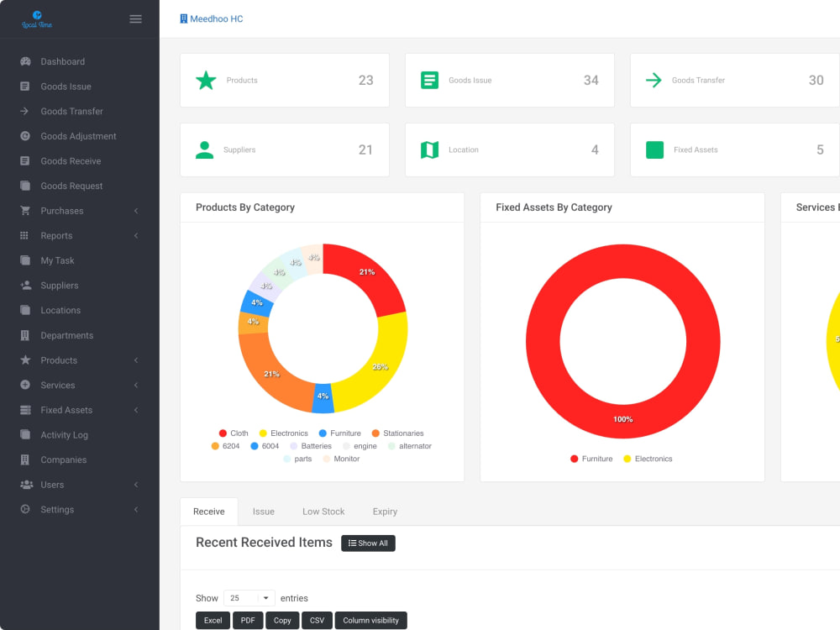Click the Suppliers person icon in sidebar

pos(26,285)
